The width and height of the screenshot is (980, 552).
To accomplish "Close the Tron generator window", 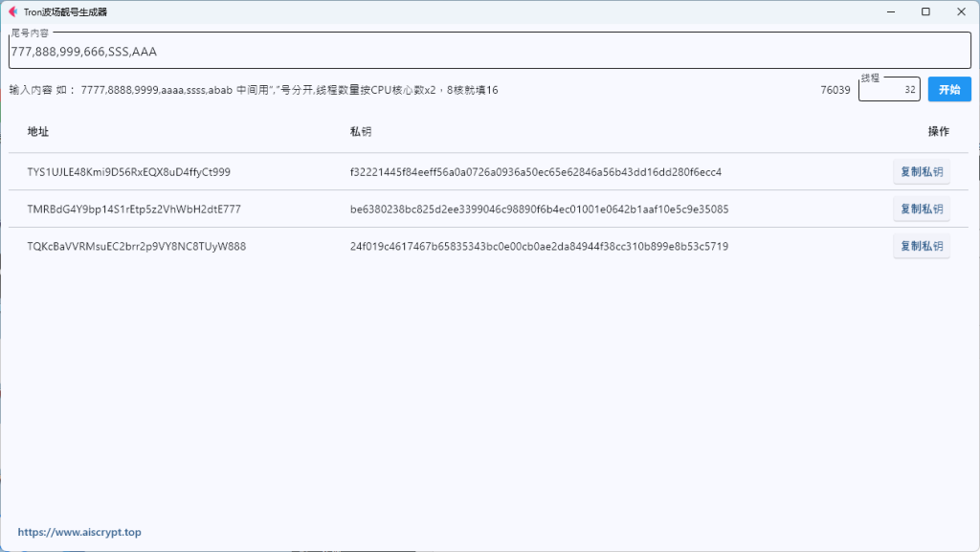I will coord(961,11).
